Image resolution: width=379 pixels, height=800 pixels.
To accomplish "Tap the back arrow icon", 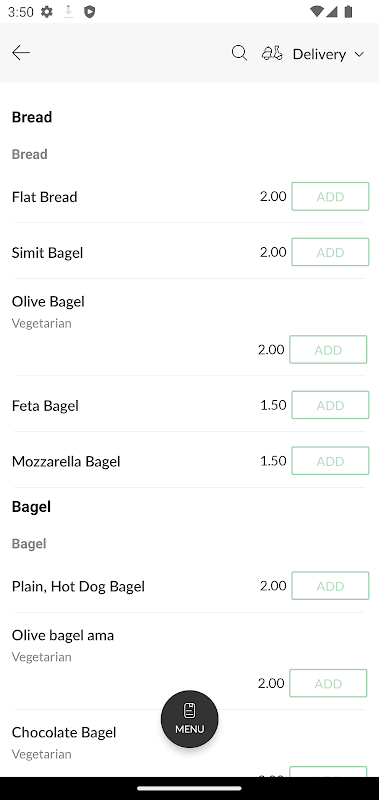I will click(21, 53).
